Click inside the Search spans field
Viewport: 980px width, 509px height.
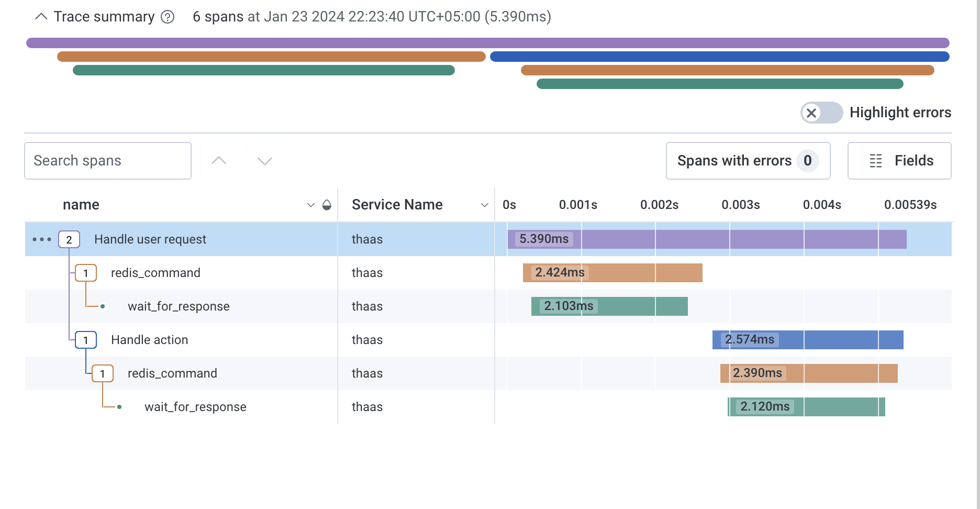[x=107, y=161]
